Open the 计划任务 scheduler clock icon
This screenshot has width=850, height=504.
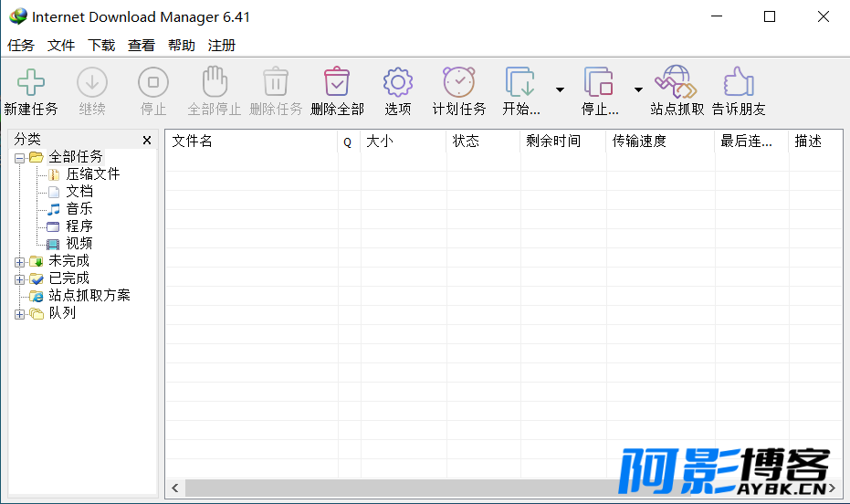[x=459, y=82]
